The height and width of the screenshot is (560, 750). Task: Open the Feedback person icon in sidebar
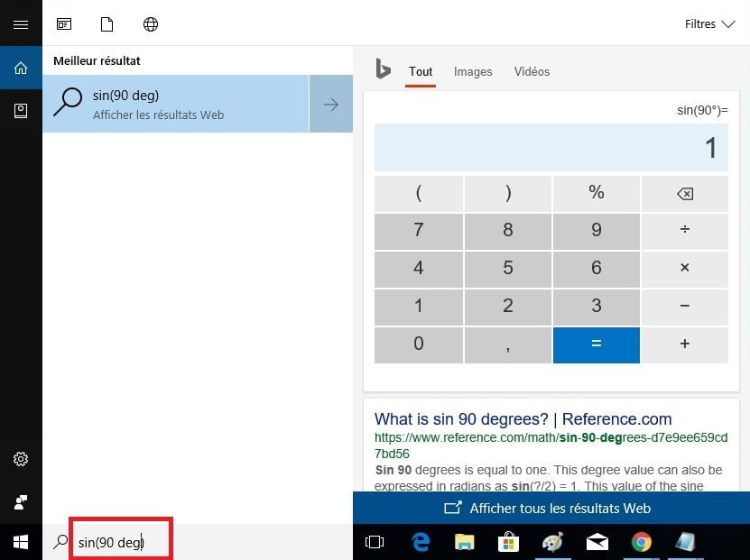click(21, 501)
